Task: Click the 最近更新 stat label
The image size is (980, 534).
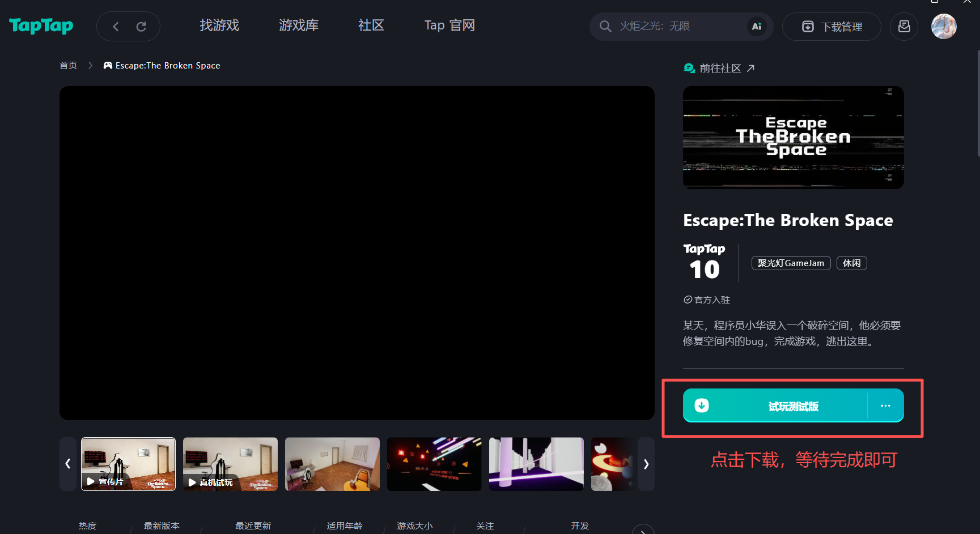Action: [253, 526]
